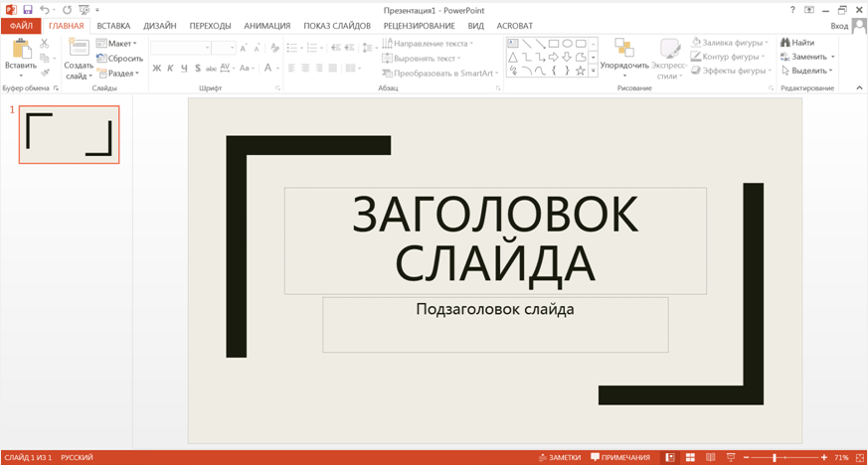Pick the star shape in shapes gallery

[580, 71]
